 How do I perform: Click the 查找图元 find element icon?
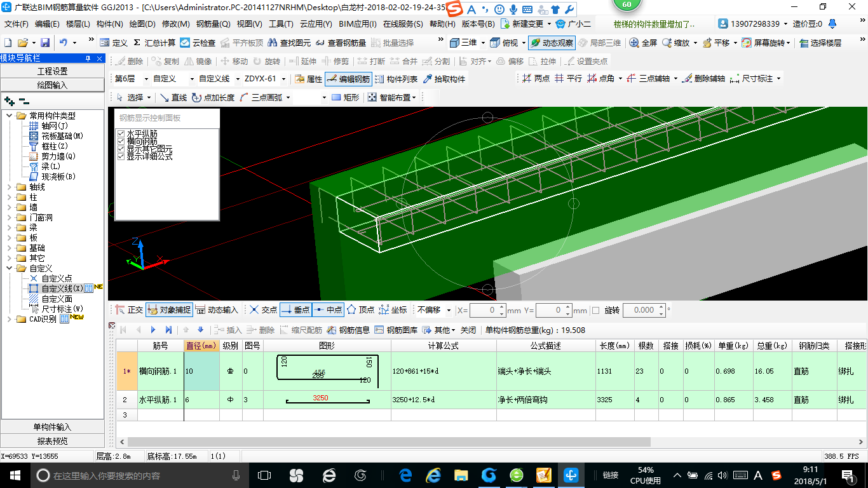(x=289, y=43)
